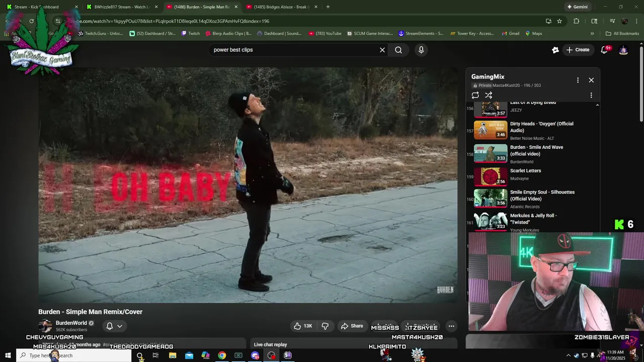Open YouTube notifications bell

(605, 50)
